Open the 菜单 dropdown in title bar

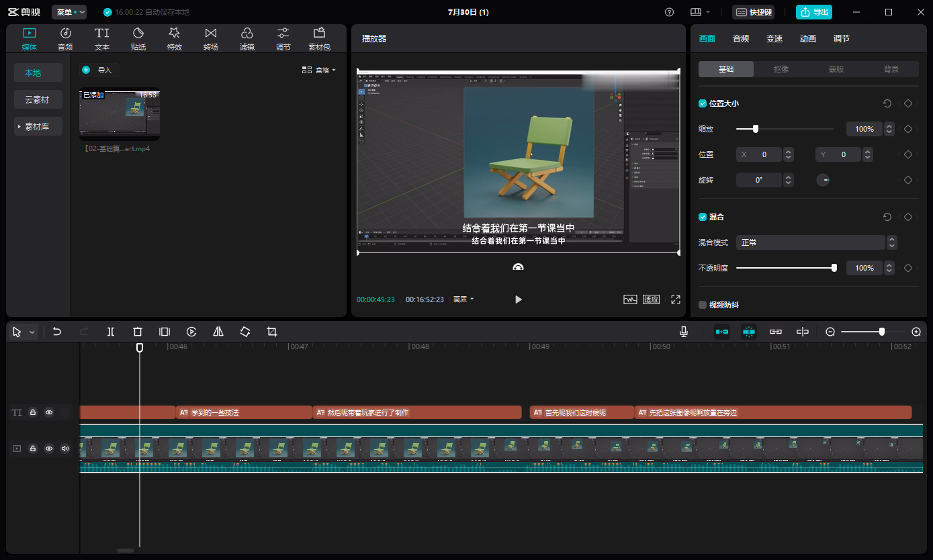pos(69,12)
